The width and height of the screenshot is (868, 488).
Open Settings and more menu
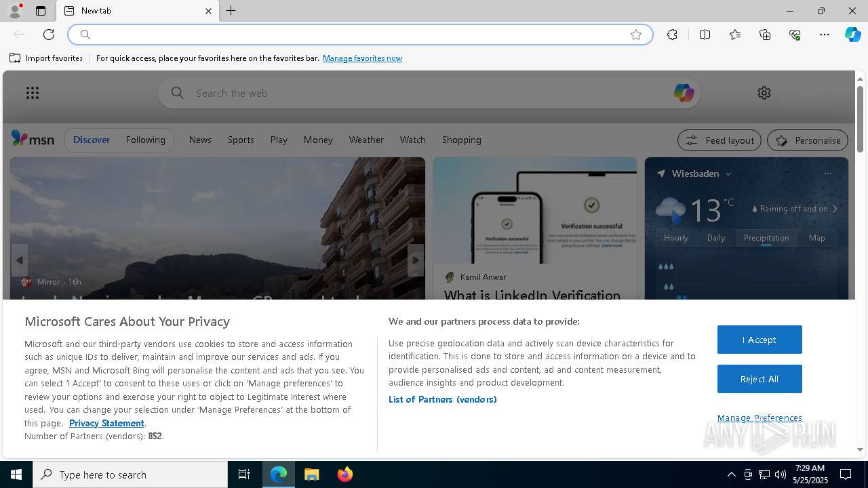(825, 35)
